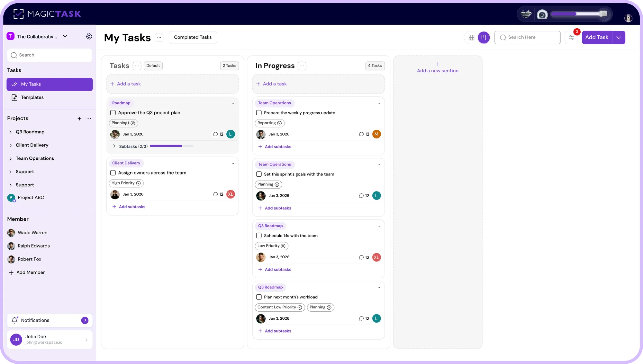Expand Subtasks (2/3) list
643x364 pixels.
coord(114,146)
